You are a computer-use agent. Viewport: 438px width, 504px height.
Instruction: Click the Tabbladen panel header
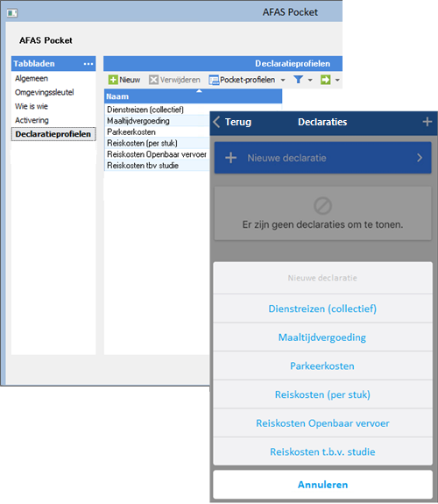pyautogui.click(x=53, y=64)
